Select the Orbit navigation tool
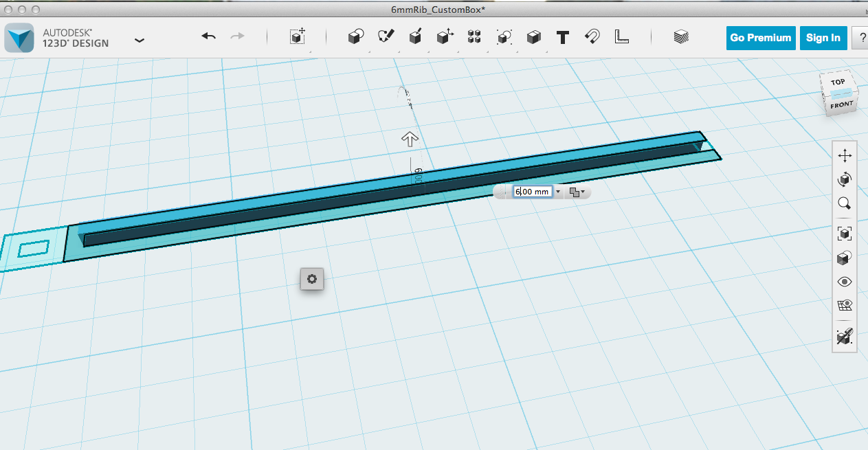Image resolution: width=868 pixels, height=450 pixels. coord(845,179)
